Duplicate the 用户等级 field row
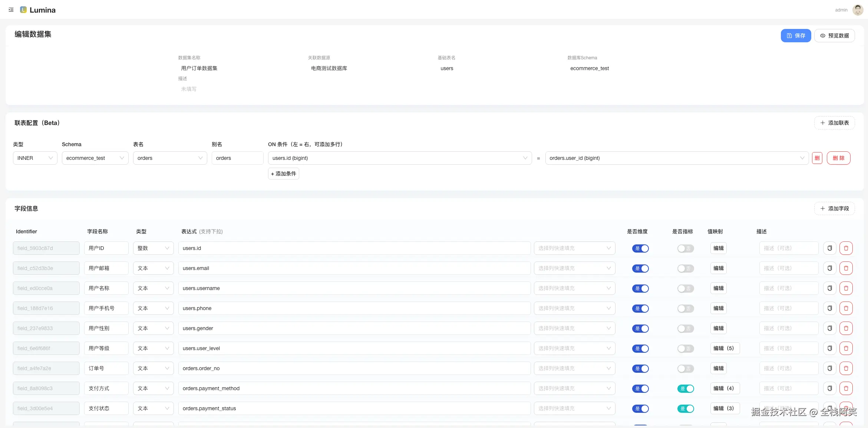 829,348
